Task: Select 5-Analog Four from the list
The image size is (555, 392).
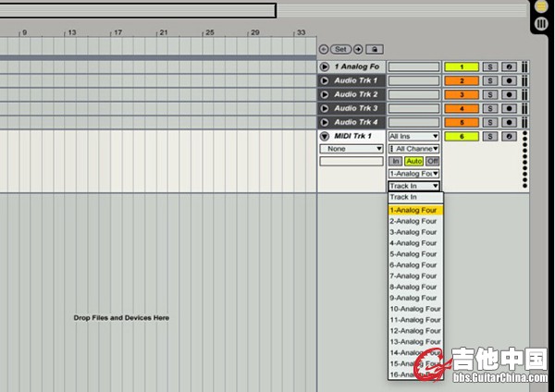Action: pos(414,254)
